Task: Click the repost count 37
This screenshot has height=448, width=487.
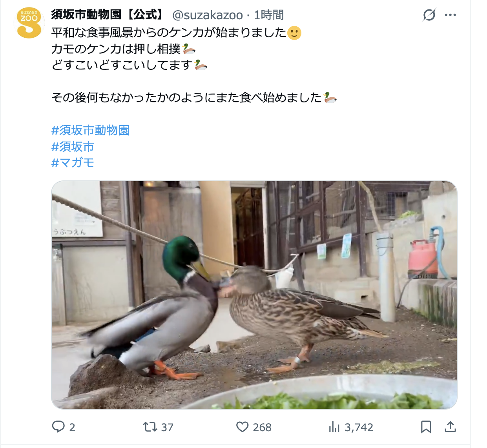Action: click(167, 427)
